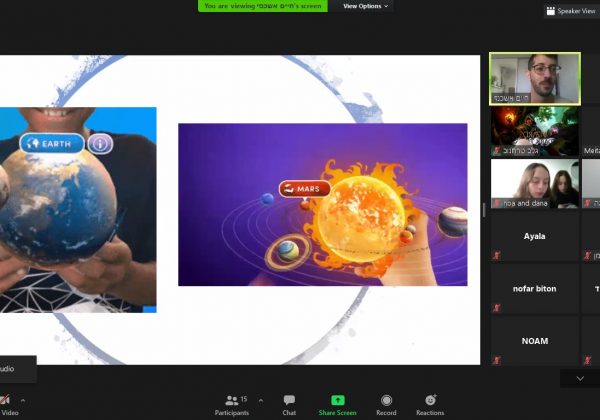Expand the video options arrow
The image size is (600, 420).
[23, 400]
